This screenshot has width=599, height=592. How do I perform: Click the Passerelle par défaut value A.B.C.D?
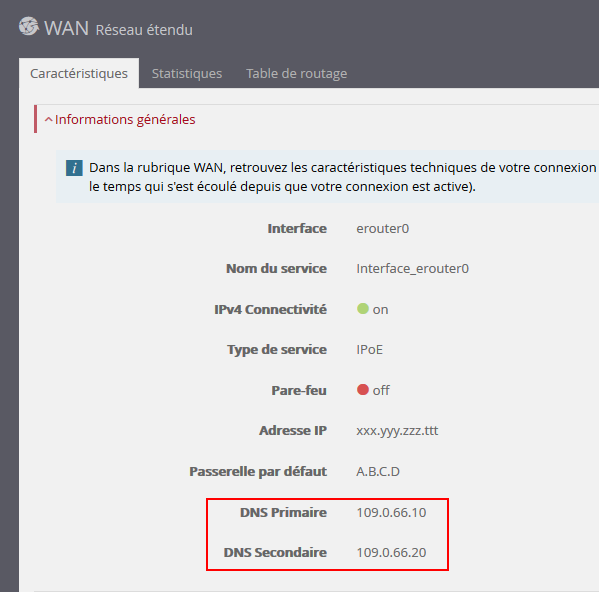(378, 472)
